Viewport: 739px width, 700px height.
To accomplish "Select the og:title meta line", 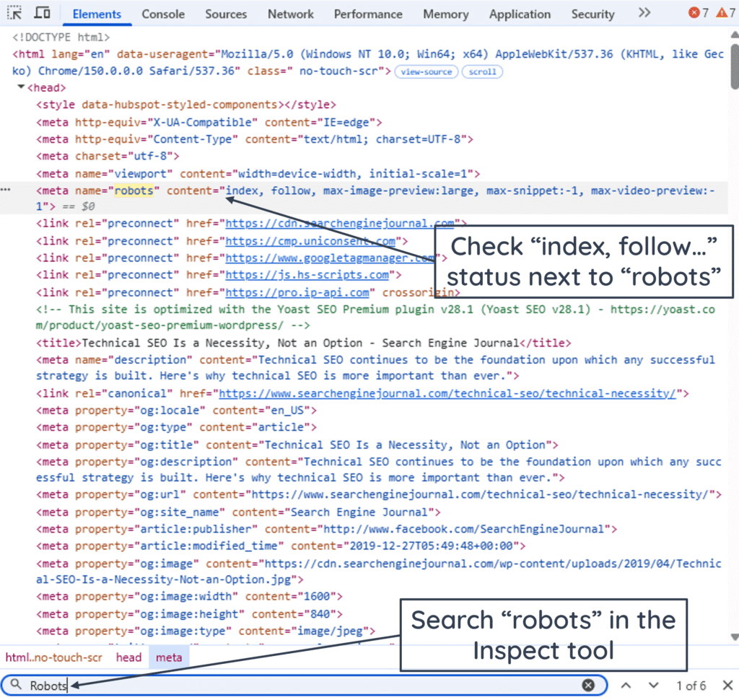I will (x=297, y=445).
